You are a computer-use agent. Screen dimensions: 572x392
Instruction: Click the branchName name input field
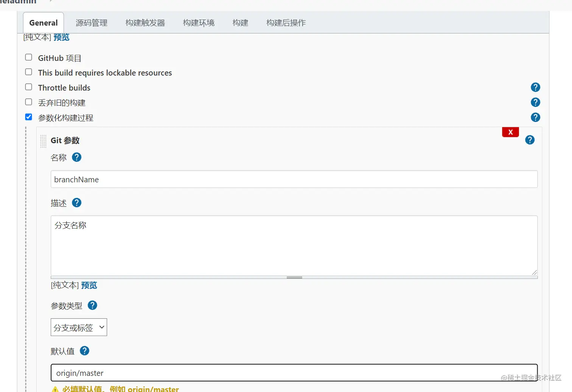point(294,179)
